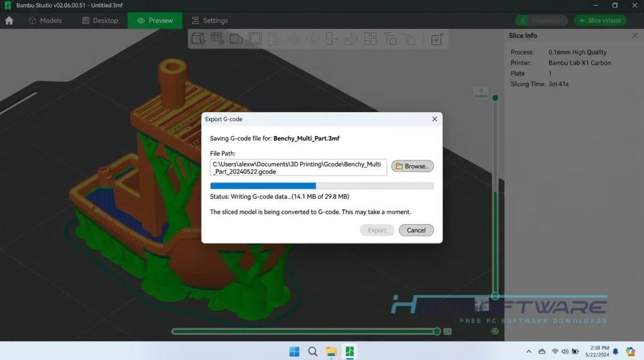Click the '0.16mm High Quality' process value
644x360 pixels.
(577, 52)
